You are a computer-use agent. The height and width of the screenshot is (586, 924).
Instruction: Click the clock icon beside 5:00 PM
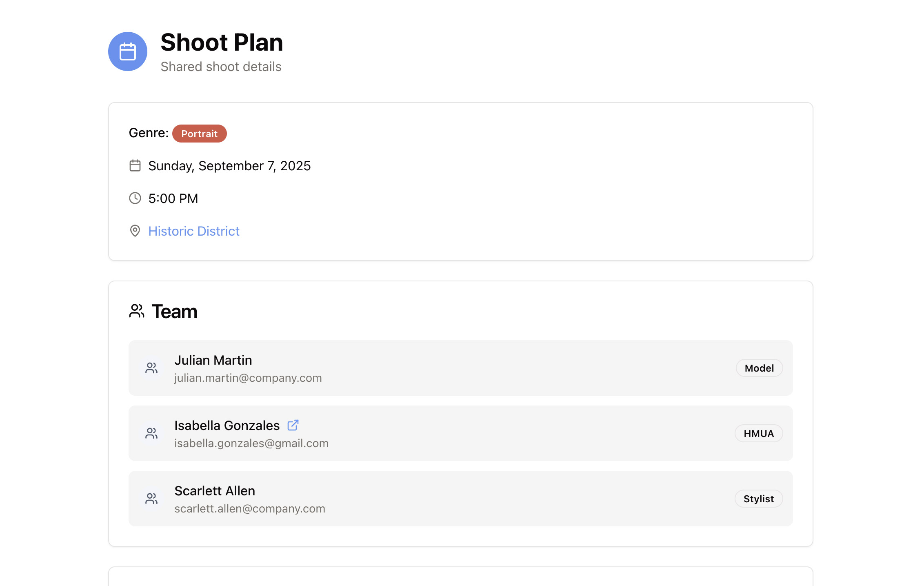point(135,198)
